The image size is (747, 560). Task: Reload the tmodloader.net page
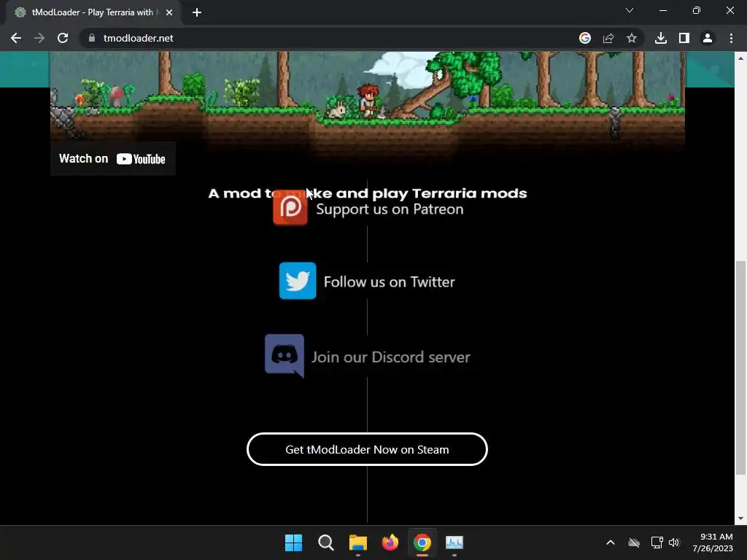[63, 38]
